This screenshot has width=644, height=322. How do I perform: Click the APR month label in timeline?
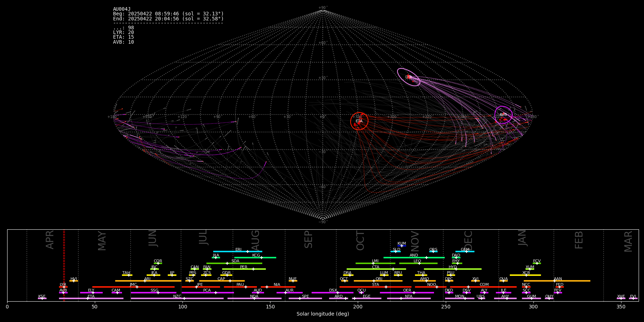[50, 239]
